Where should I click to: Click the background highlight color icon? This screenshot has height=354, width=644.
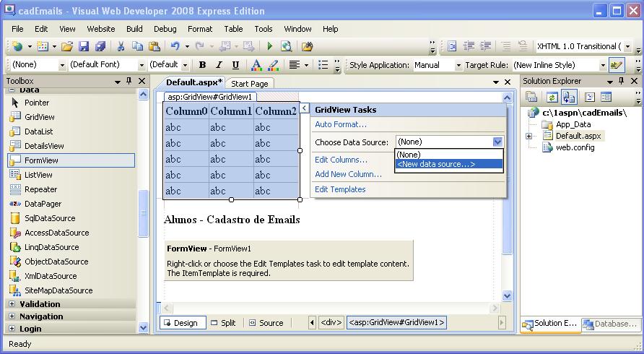[273, 65]
